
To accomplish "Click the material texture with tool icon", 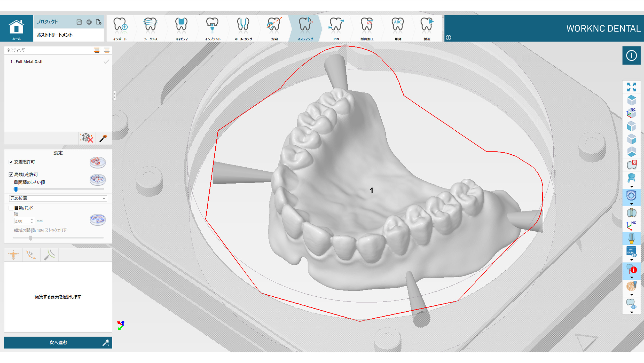I will [632, 286].
